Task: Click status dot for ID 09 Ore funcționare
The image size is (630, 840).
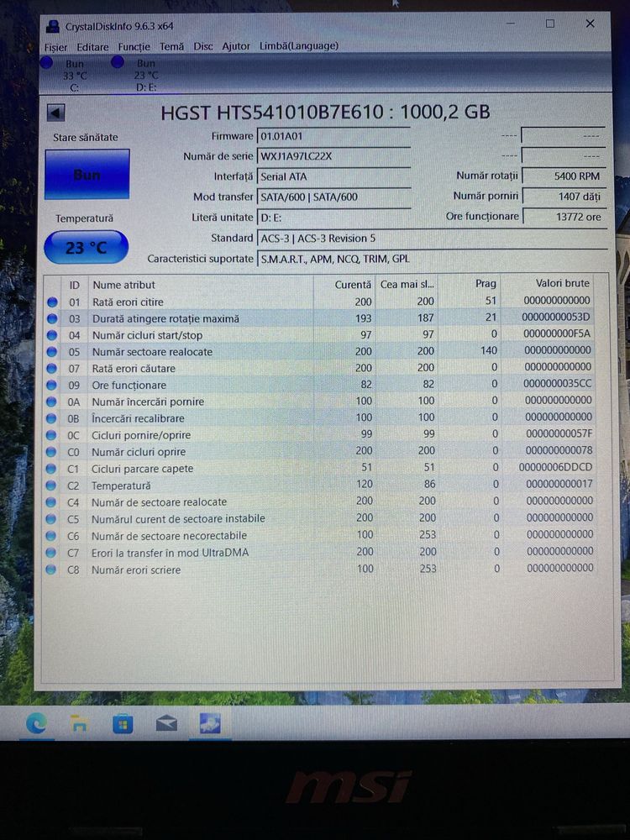Action: click(51, 386)
